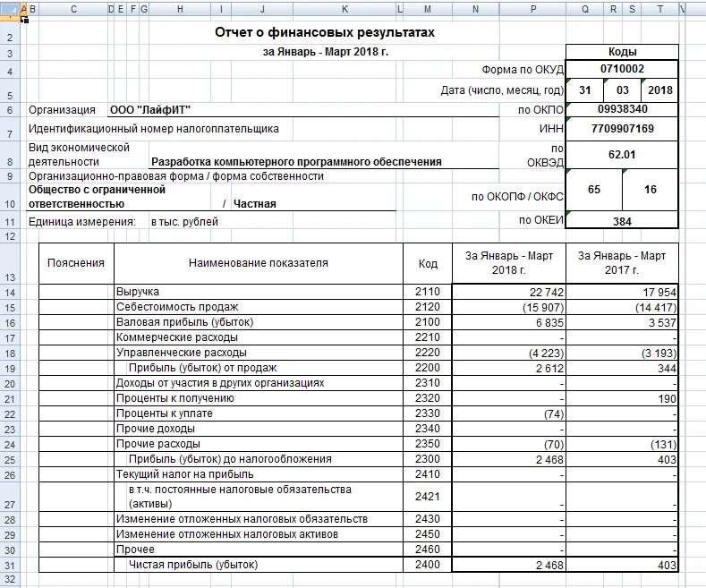Select gross profit value 6 835

(509, 322)
